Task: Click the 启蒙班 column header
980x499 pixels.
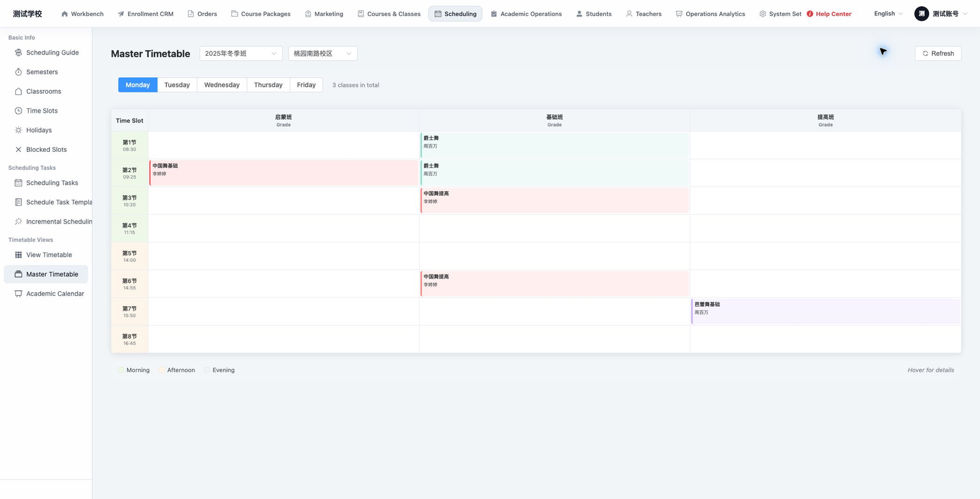Action: (284, 120)
